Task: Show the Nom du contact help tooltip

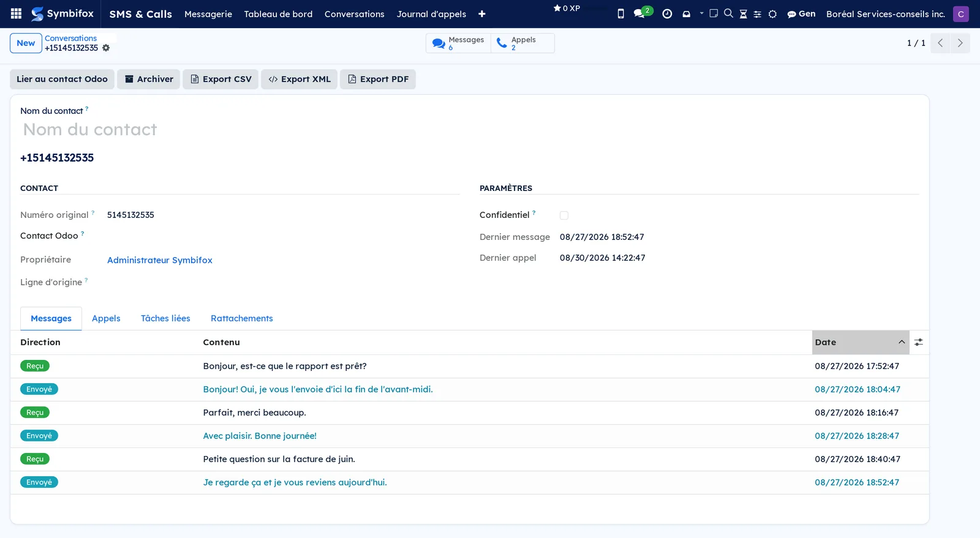Action: (86, 108)
